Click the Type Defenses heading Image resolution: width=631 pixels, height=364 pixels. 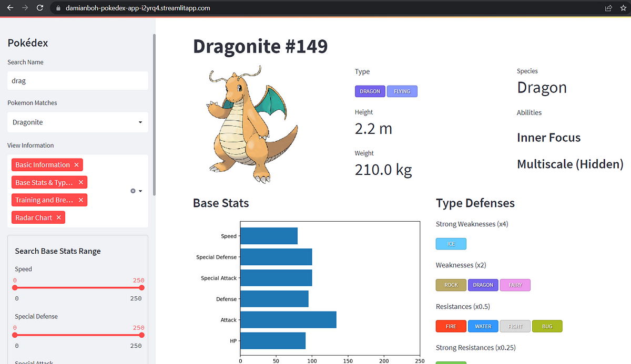coord(475,203)
